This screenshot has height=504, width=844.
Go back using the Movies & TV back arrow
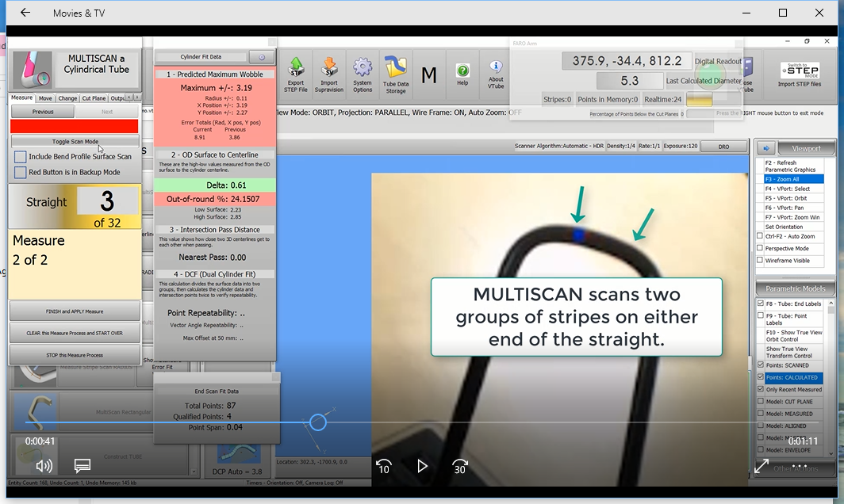[25, 13]
